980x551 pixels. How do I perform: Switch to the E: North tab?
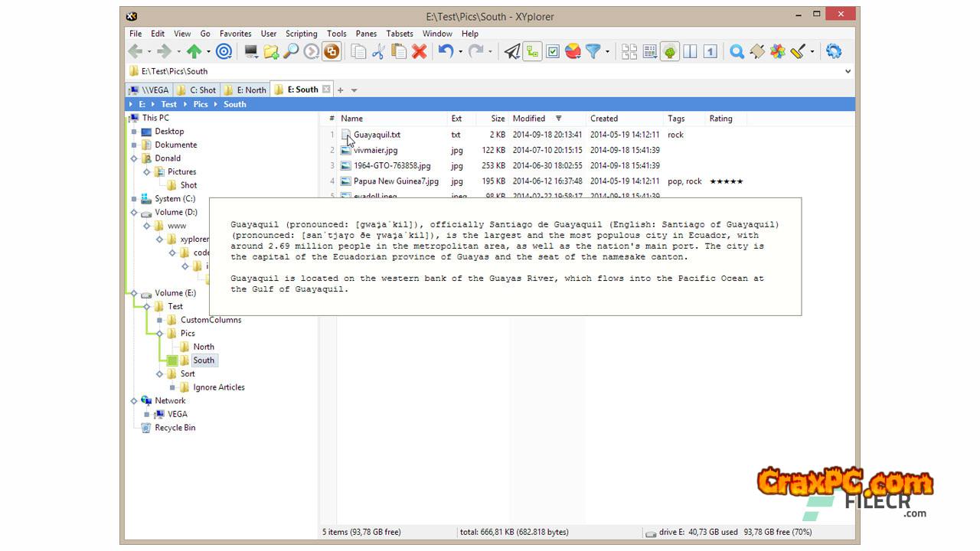(x=246, y=90)
